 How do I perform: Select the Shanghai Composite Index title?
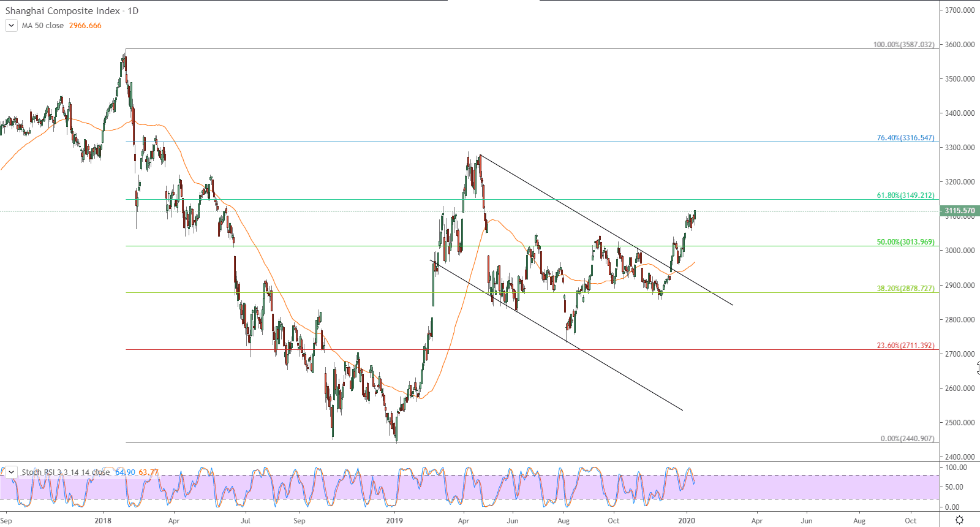coord(62,10)
